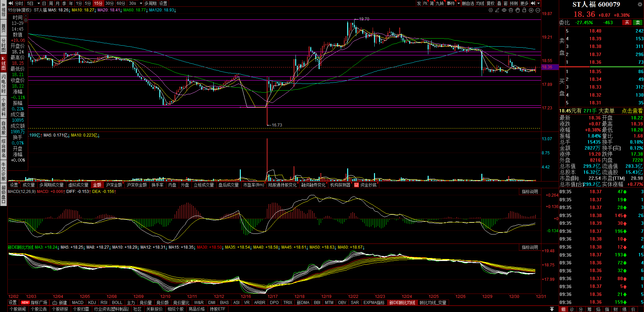The width and height of the screenshot is (644, 312).
Task: Open 更多 more options
Action: [x=525, y=3]
